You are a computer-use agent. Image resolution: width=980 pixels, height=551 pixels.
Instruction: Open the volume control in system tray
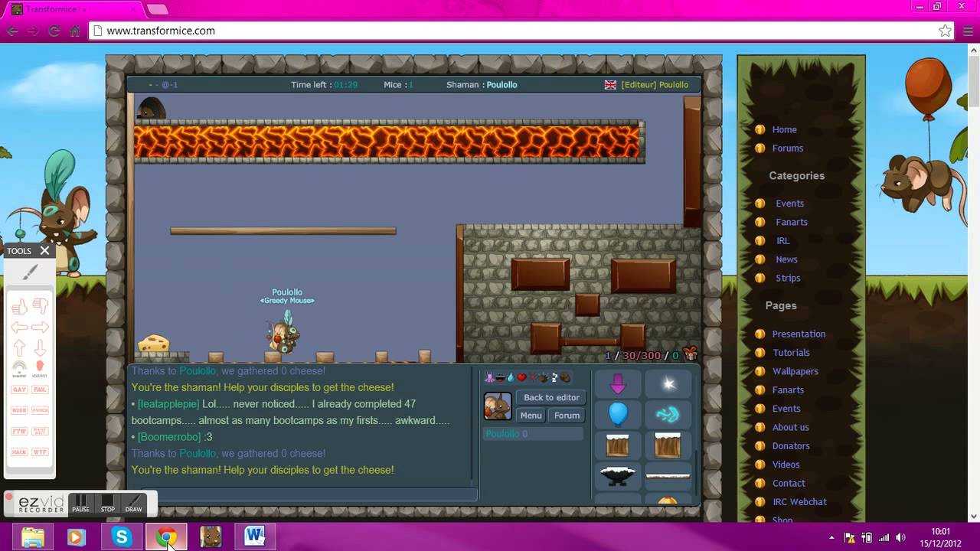[x=900, y=538]
